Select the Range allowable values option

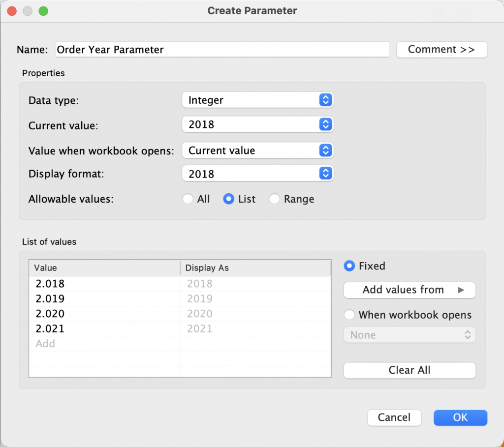coord(275,199)
